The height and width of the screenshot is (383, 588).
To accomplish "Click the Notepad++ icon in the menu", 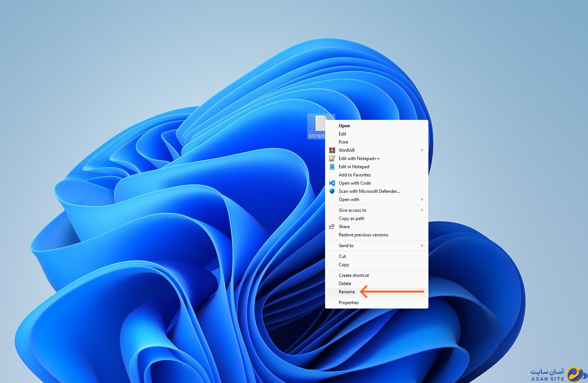I will [x=332, y=159].
